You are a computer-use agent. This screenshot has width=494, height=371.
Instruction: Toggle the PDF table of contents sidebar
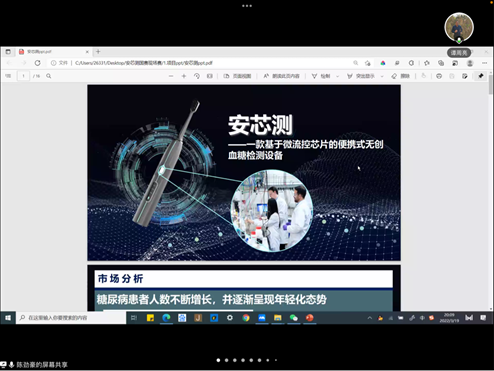click(x=8, y=76)
